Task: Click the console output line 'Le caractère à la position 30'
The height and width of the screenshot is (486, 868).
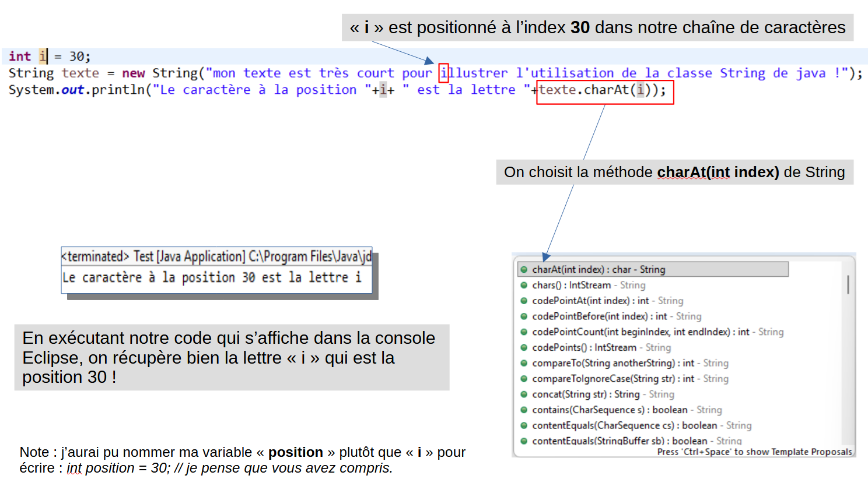Action: click(212, 278)
